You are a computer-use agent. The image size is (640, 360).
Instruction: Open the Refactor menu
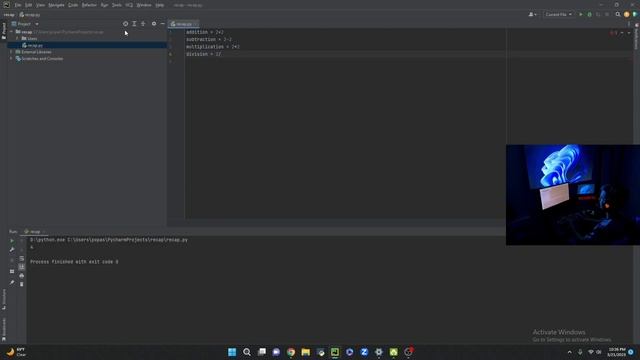(89, 5)
